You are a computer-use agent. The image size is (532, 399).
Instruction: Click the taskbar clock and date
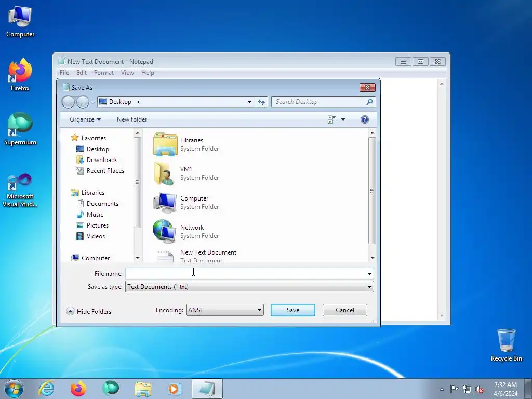coord(506,389)
